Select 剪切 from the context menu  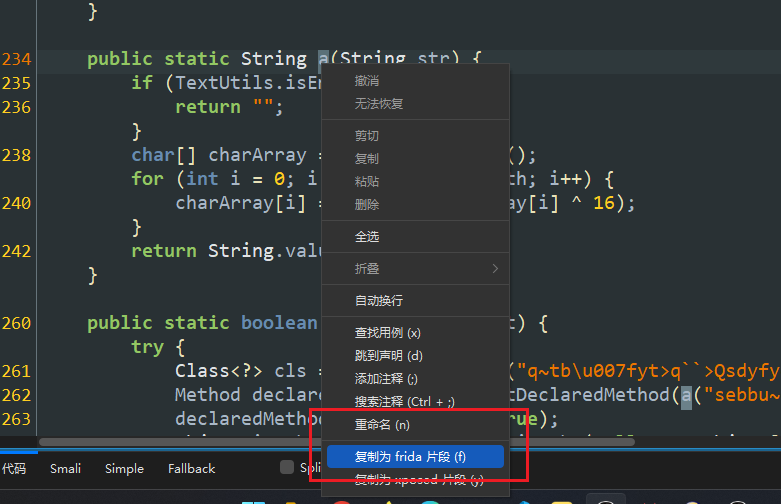click(367, 135)
